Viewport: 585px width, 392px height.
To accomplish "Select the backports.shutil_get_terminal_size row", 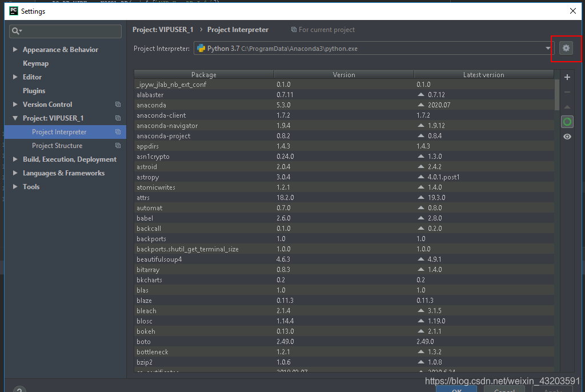I will pos(344,249).
